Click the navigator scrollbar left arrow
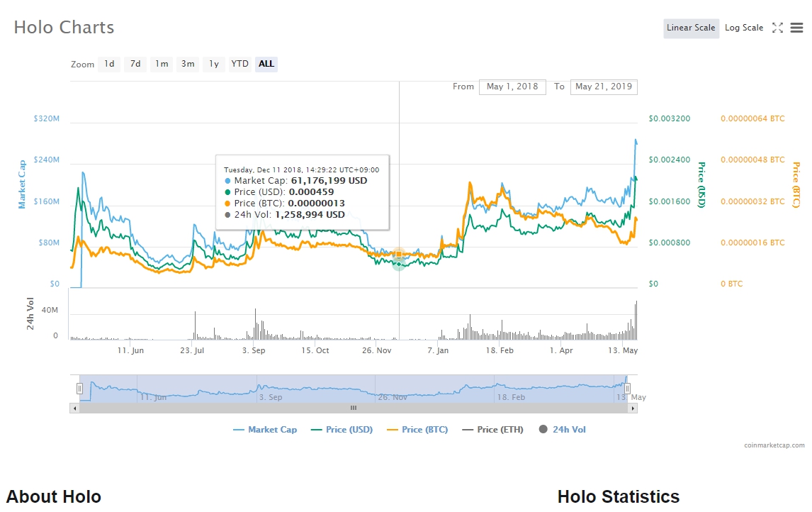The width and height of the screenshot is (812, 512). pos(74,408)
